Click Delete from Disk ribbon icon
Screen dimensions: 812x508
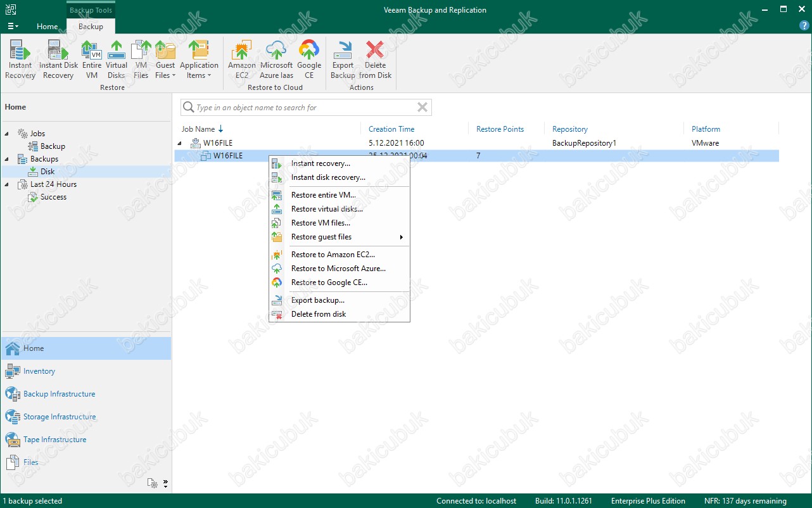[x=375, y=60]
